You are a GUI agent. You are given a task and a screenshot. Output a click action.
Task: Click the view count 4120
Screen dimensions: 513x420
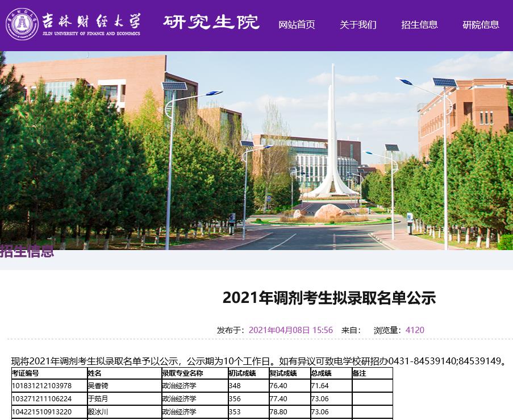point(415,330)
